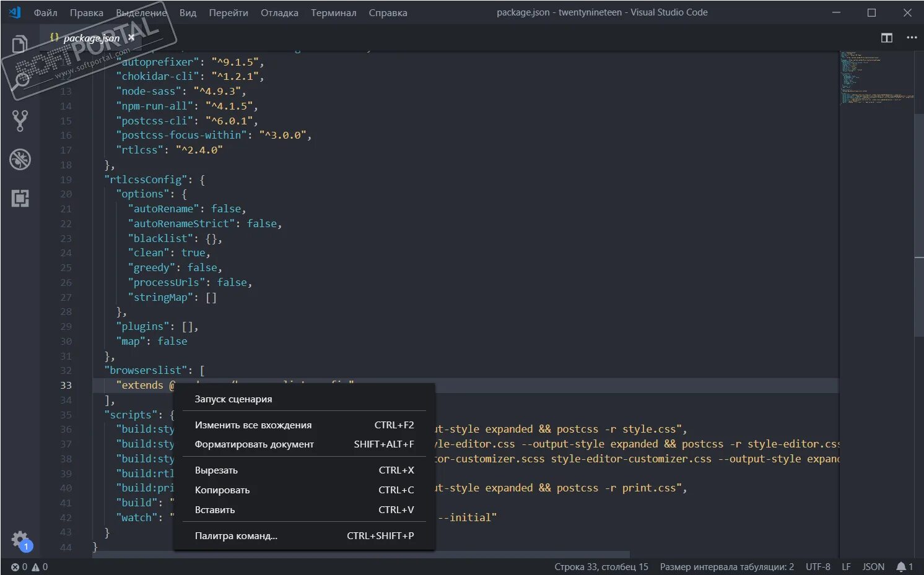Click the vertical editor scrollbar
This screenshot has width=924, height=575.
click(919, 226)
